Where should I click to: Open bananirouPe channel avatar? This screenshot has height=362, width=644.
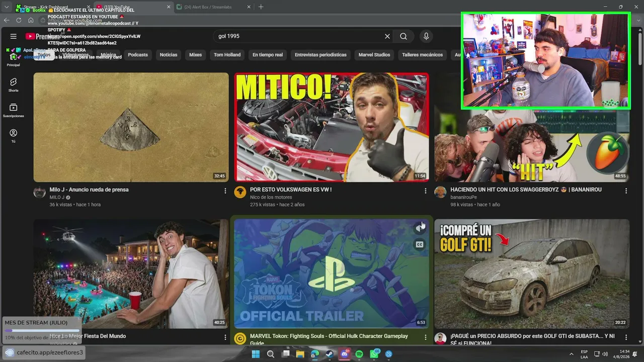coord(440,192)
